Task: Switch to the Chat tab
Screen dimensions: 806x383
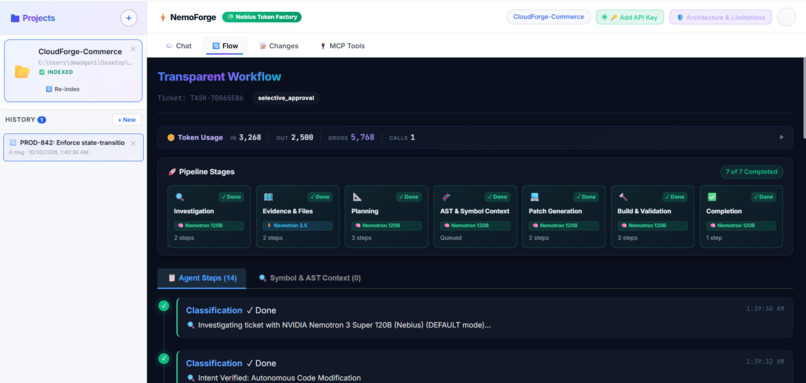Action: tap(179, 46)
